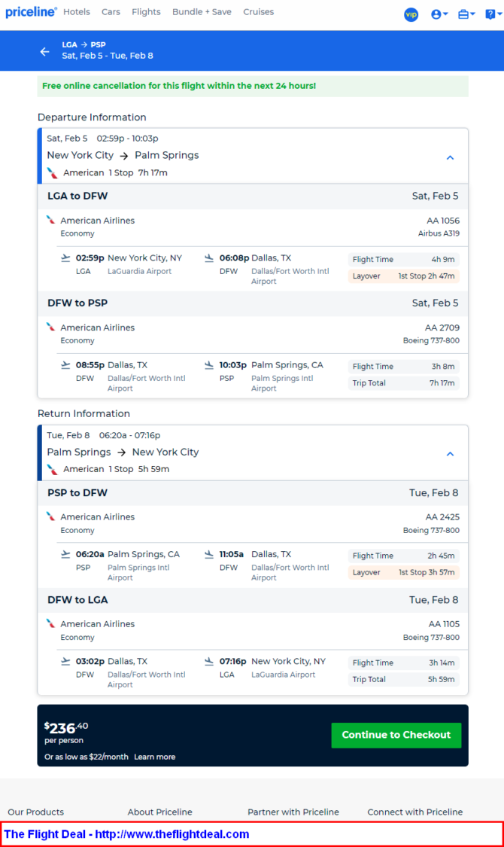Open the Cars tab
This screenshot has width=504, height=847.
[111, 12]
